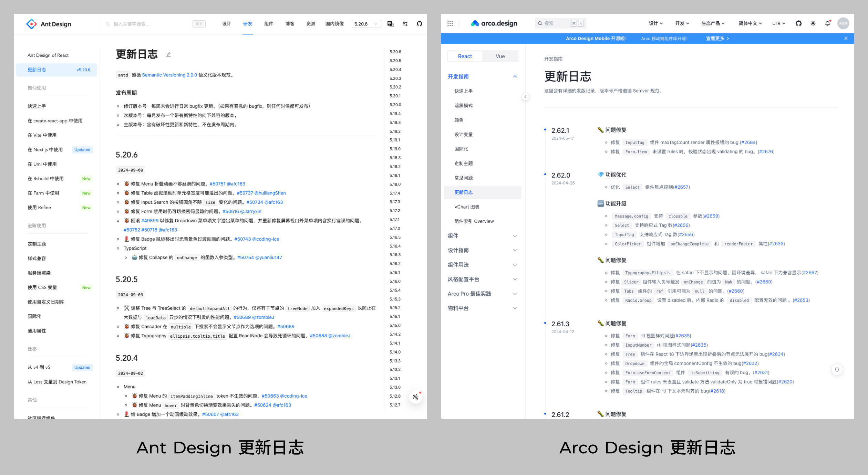Open Arco sidebar 组件索引 Overview item
Viewport: 868px width, 475px height.
pos(482,221)
